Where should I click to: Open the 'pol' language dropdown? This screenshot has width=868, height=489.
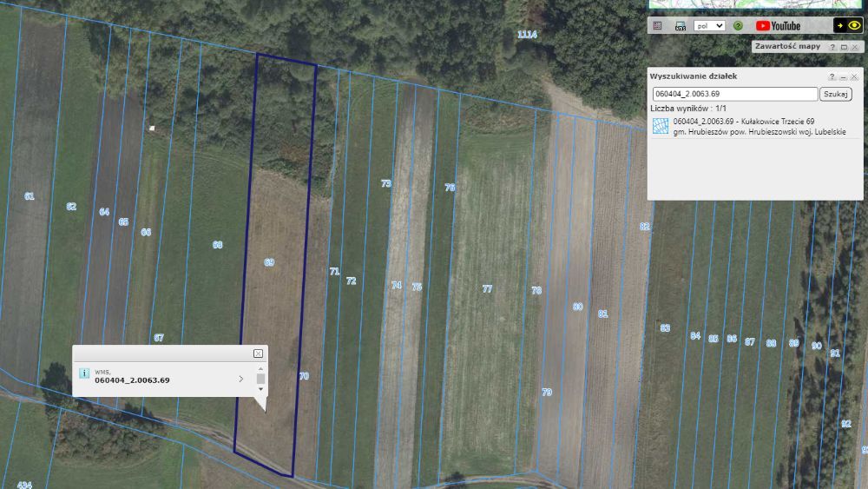pyautogui.click(x=709, y=25)
